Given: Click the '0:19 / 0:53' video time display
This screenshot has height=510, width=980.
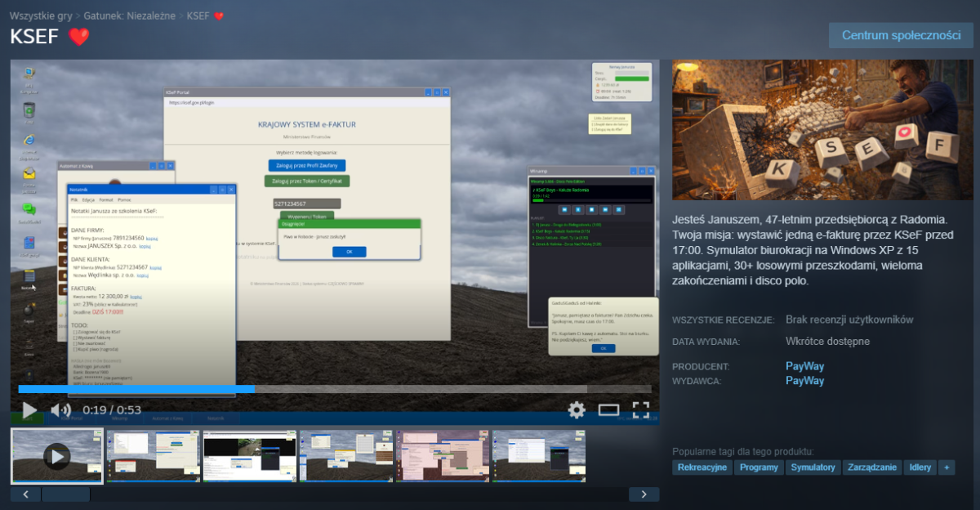Looking at the screenshot, I should point(112,409).
